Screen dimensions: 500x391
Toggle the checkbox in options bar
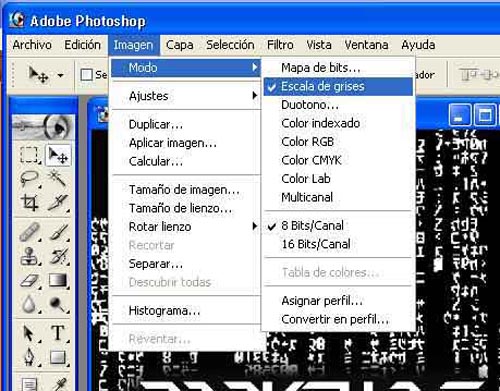[87, 75]
